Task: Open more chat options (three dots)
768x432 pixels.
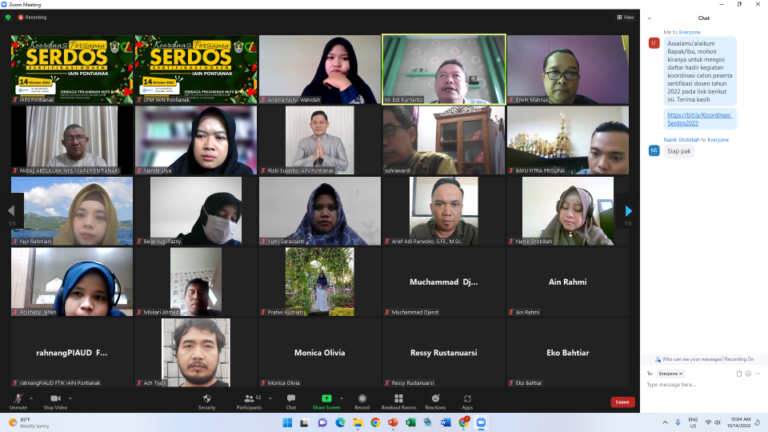Action: click(757, 373)
